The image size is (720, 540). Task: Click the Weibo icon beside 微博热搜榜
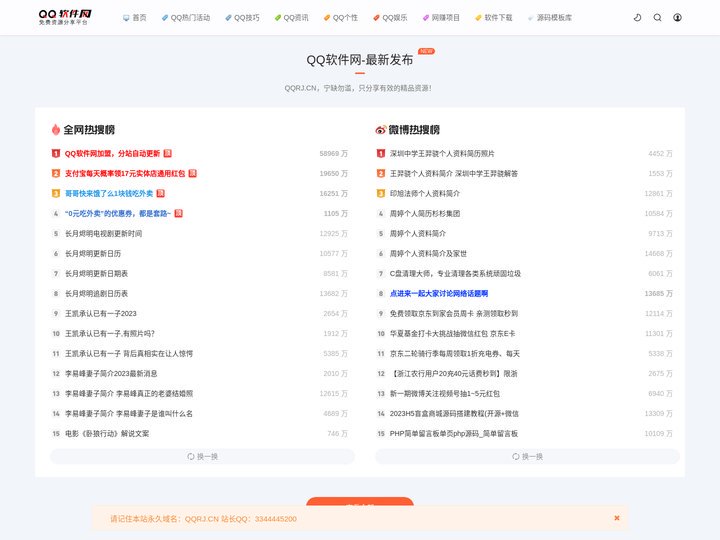[381, 130]
